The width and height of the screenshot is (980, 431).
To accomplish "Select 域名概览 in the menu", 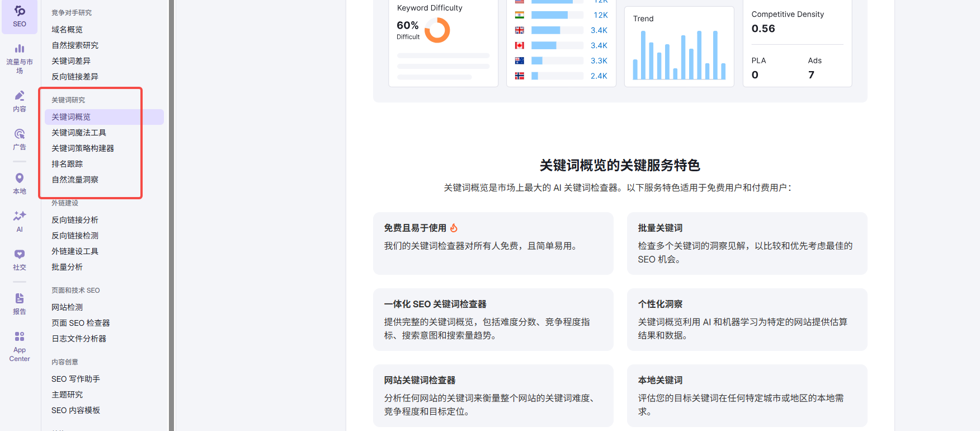I will [67, 30].
